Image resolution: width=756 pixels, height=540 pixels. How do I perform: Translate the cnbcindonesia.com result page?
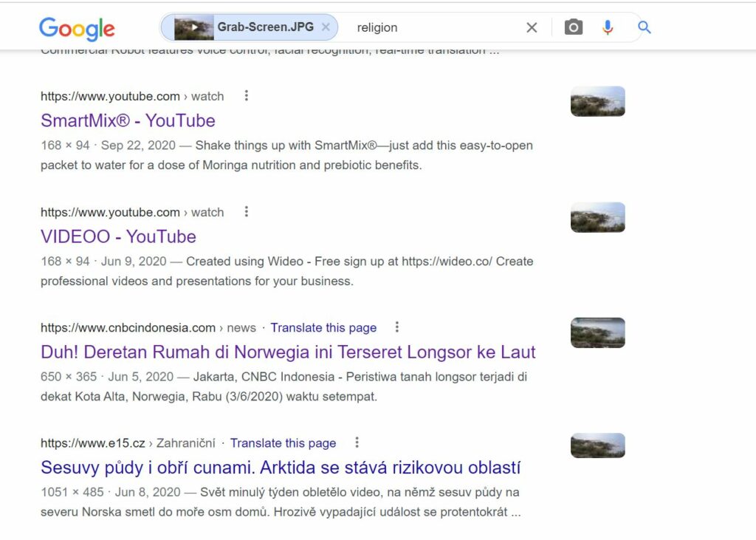323,328
